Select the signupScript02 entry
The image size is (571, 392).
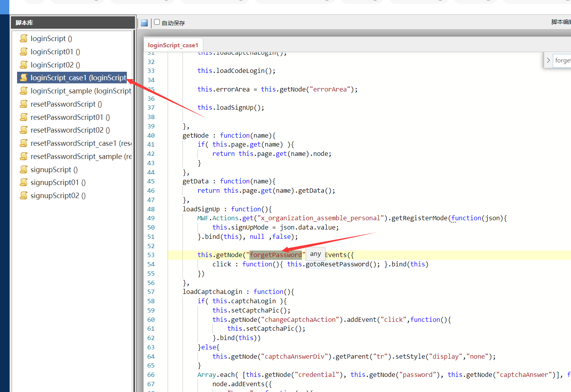click(x=58, y=195)
